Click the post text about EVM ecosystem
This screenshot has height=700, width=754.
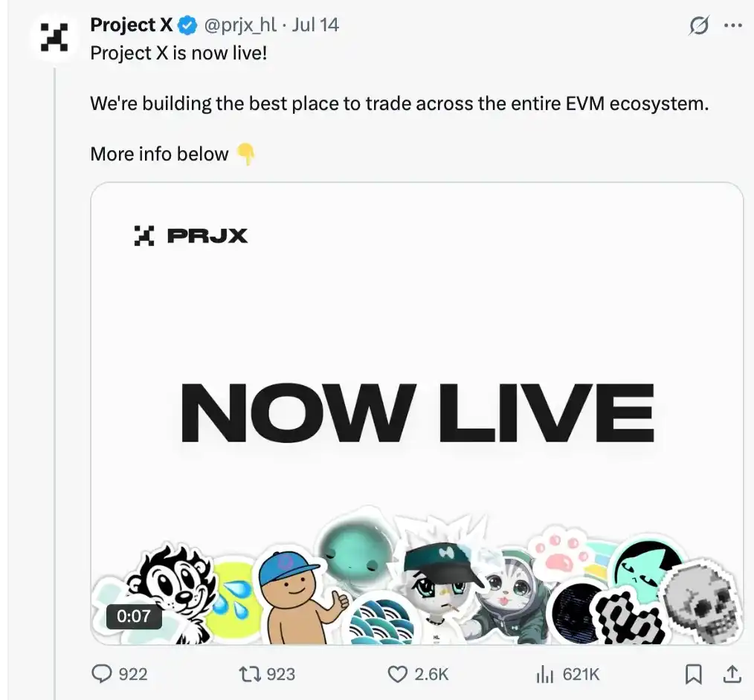coord(399,103)
